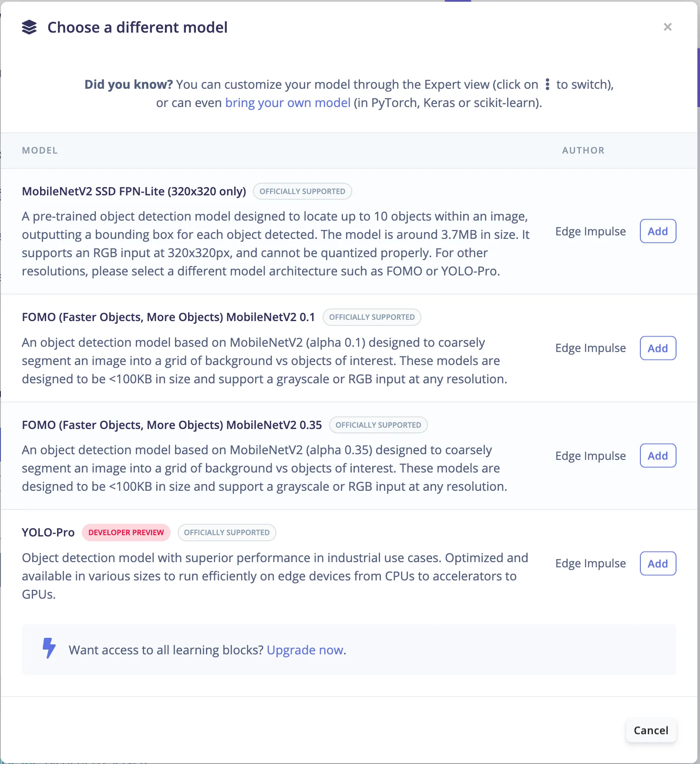
Task: Follow the 'Upgrade now' link
Action: click(306, 650)
